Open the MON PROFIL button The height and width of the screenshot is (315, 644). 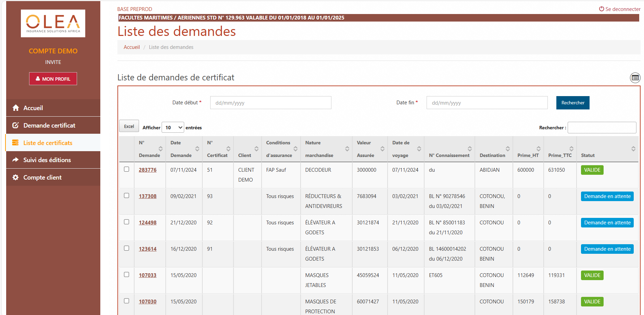(53, 79)
